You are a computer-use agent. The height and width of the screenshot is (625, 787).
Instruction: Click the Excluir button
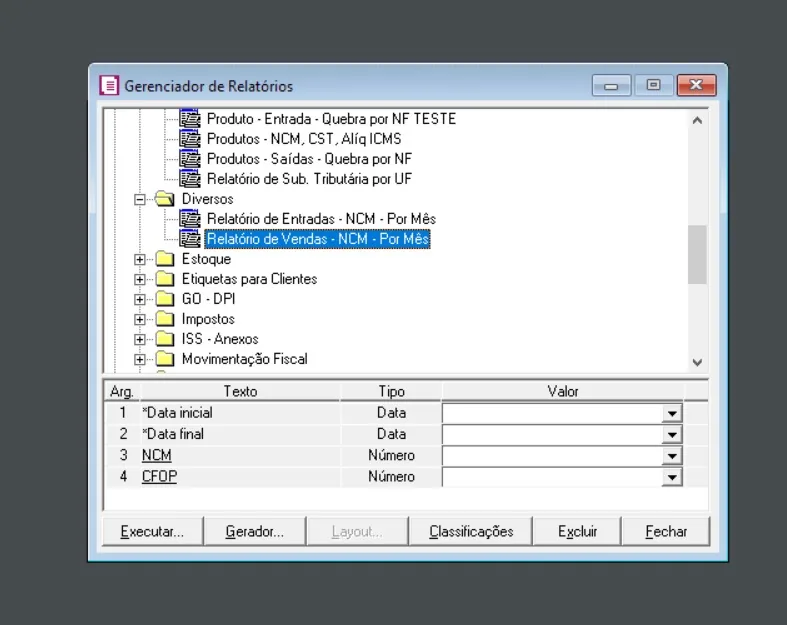[577, 531]
